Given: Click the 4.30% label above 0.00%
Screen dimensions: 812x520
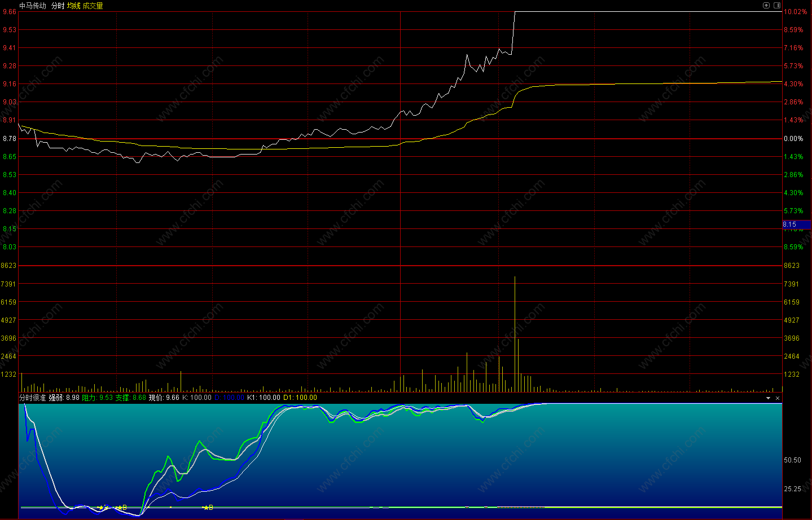Looking at the screenshot, I should click(x=793, y=84).
